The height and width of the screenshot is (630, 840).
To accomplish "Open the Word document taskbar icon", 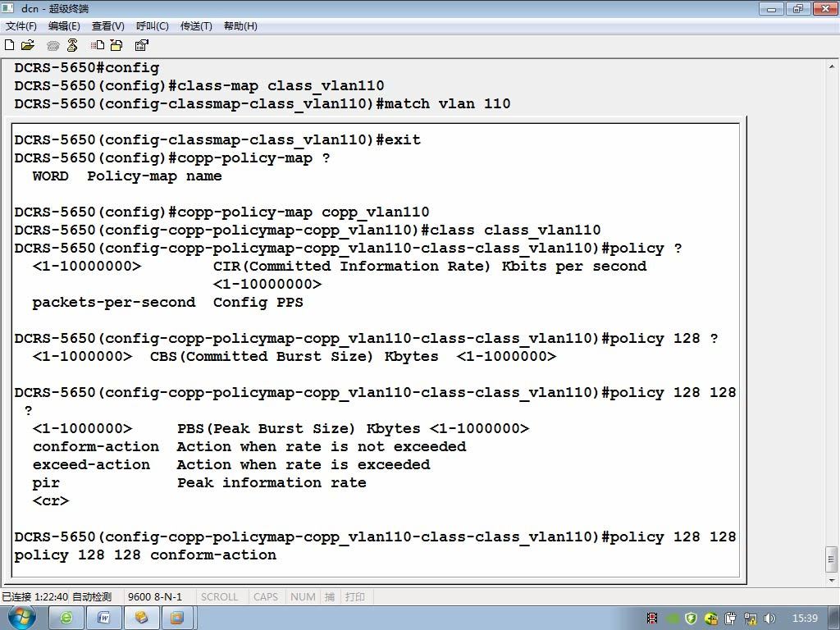I will 103,618.
